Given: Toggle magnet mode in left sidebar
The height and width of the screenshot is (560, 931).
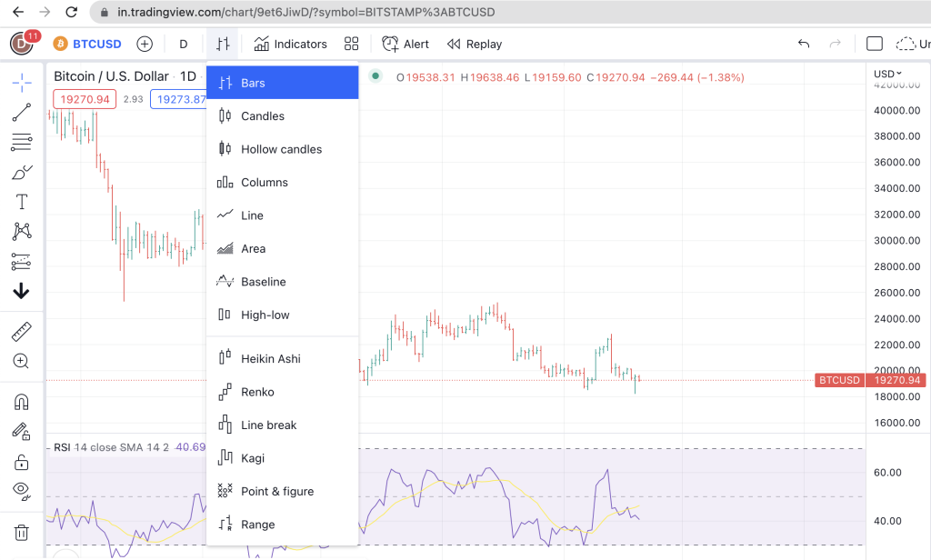Looking at the screenshot, I should click(22, 403).
